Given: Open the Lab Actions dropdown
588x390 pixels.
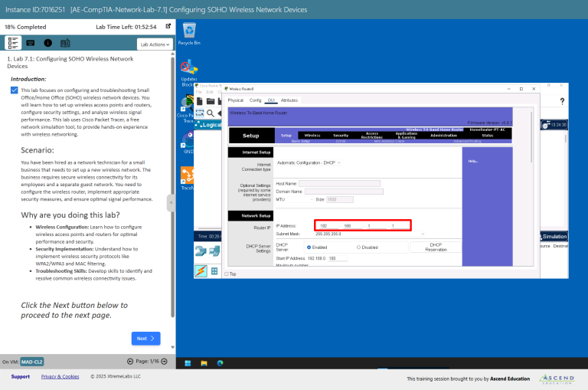Looking at the screenshot, I should tap(155, 44).
